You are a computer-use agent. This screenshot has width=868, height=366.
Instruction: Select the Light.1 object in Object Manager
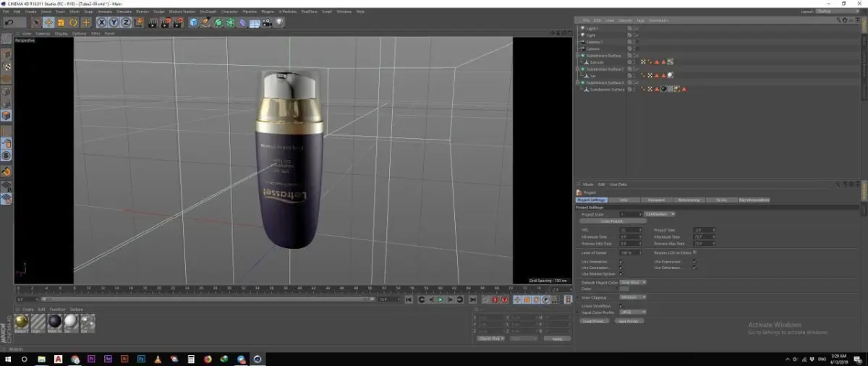[591, 28]
